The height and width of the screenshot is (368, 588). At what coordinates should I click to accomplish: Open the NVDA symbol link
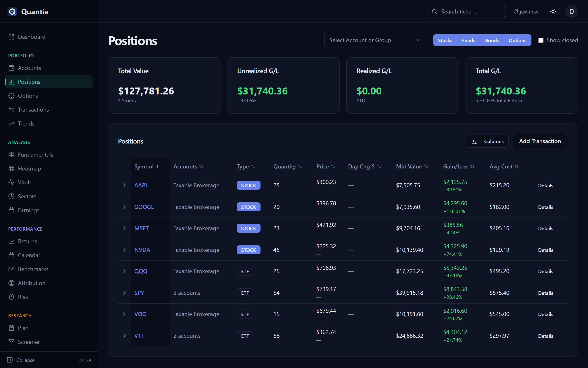click(x=142, y=250)
